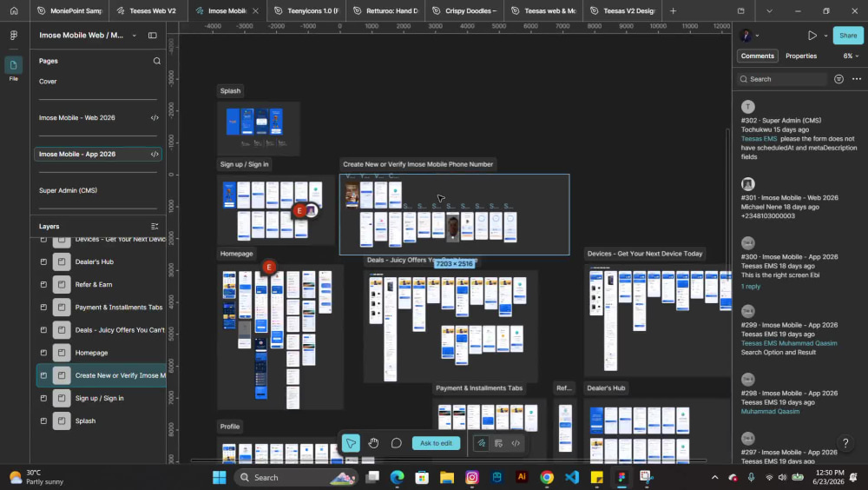Switch to Crispy Doodles tab
This screenshot has height=490, width=868.
pos(464,10)
